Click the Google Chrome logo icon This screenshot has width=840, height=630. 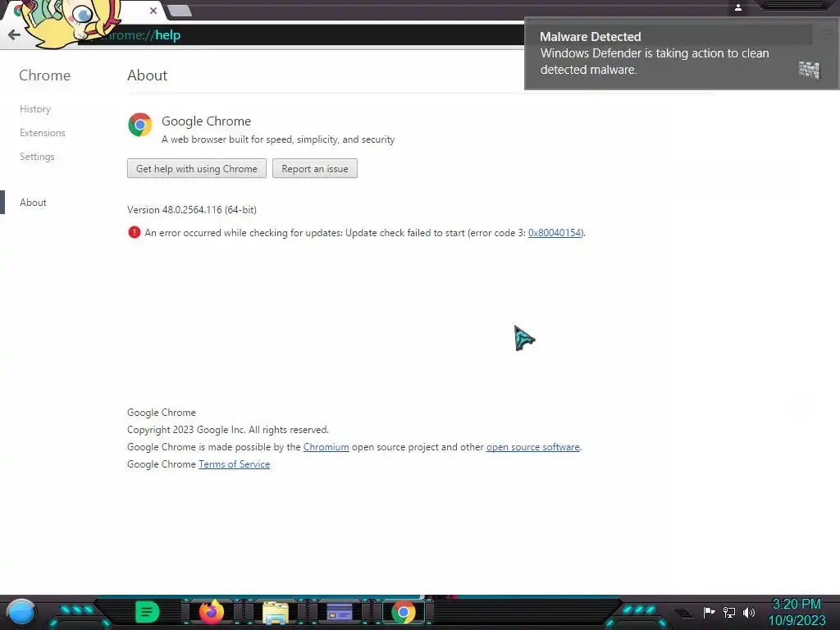[x=140, y=125]
